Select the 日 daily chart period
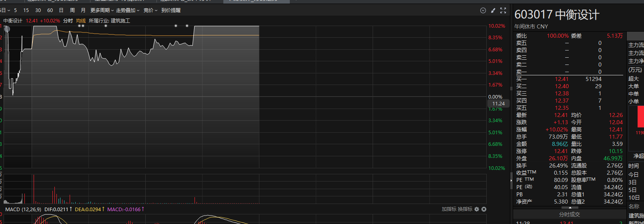The width and height of the screenshot is (644, 224). 61,10
